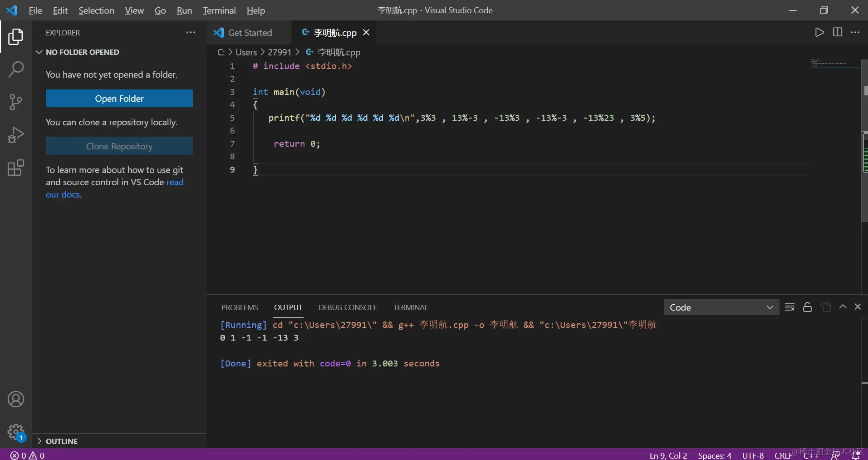The height and width of the screenshot is (460, 868).
Task: Switch to the DEBUG CONSOLE tab
Action: tap(348, 307)
